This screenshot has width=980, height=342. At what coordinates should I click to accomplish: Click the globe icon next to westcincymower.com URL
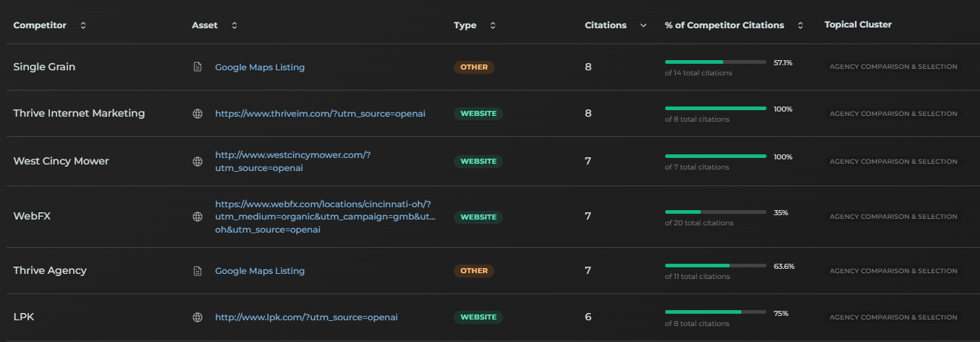pos(197,162)
